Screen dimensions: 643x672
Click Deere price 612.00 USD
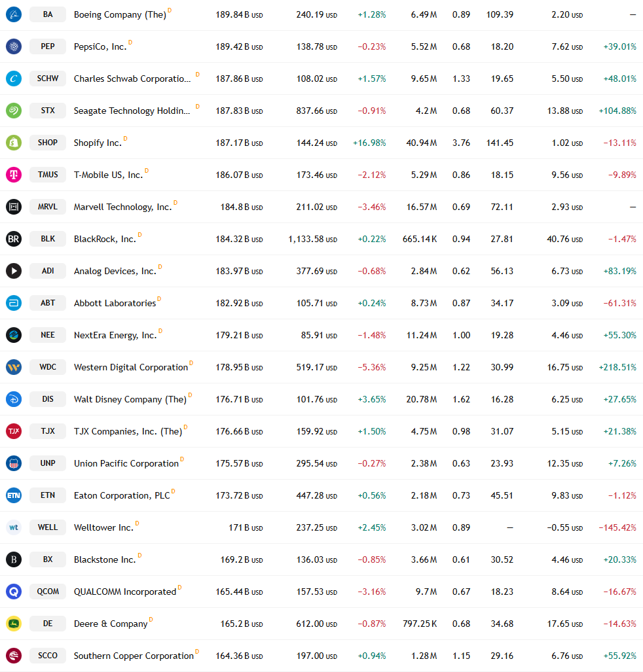tap(316, 624)
